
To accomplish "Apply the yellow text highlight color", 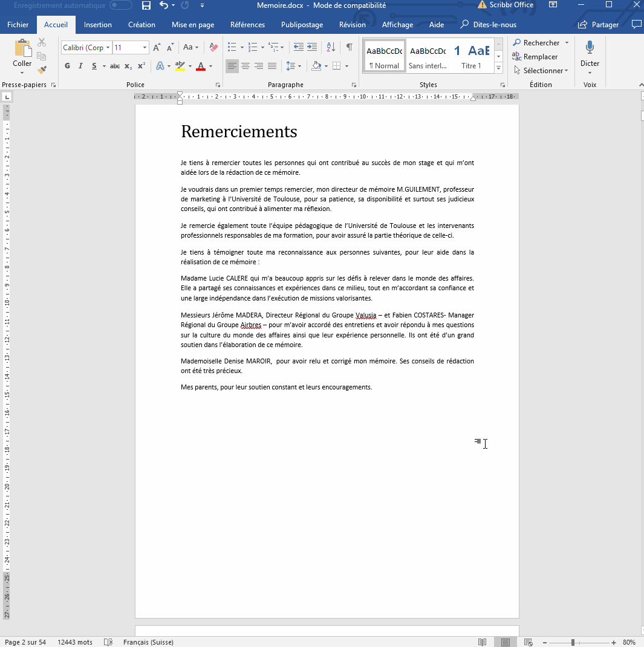I will [180, 66].
